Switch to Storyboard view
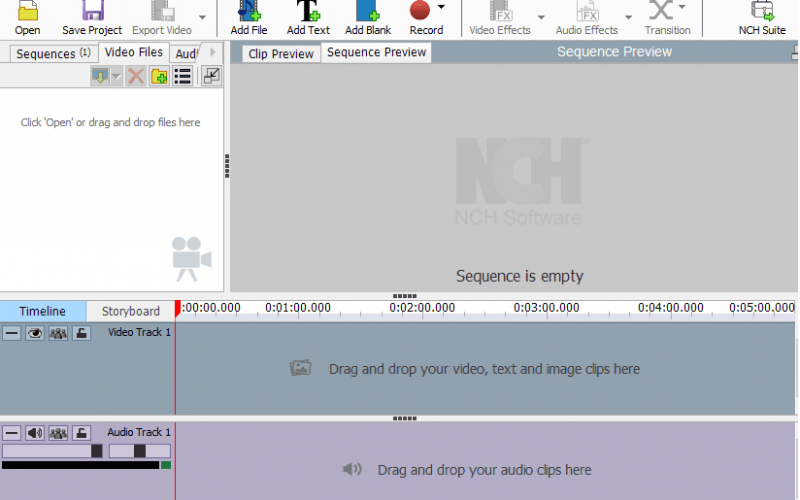The image size is (800, 500). (131, 311)
